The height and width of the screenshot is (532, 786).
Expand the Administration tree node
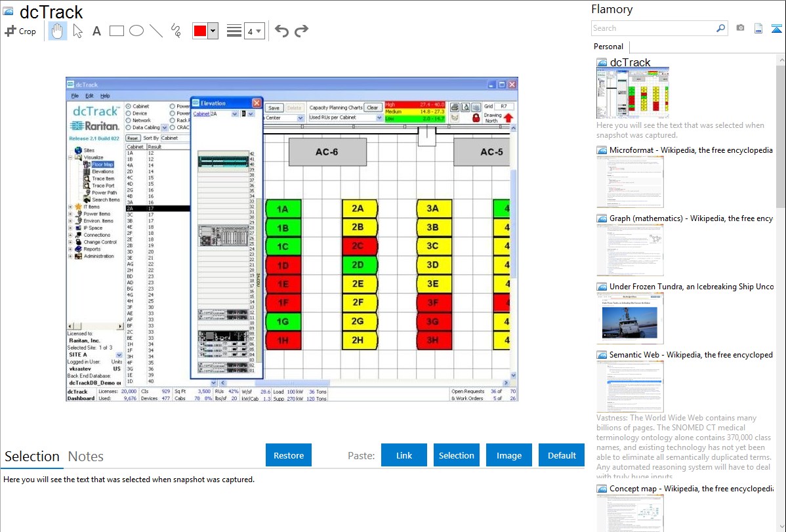tap(70, 256)
